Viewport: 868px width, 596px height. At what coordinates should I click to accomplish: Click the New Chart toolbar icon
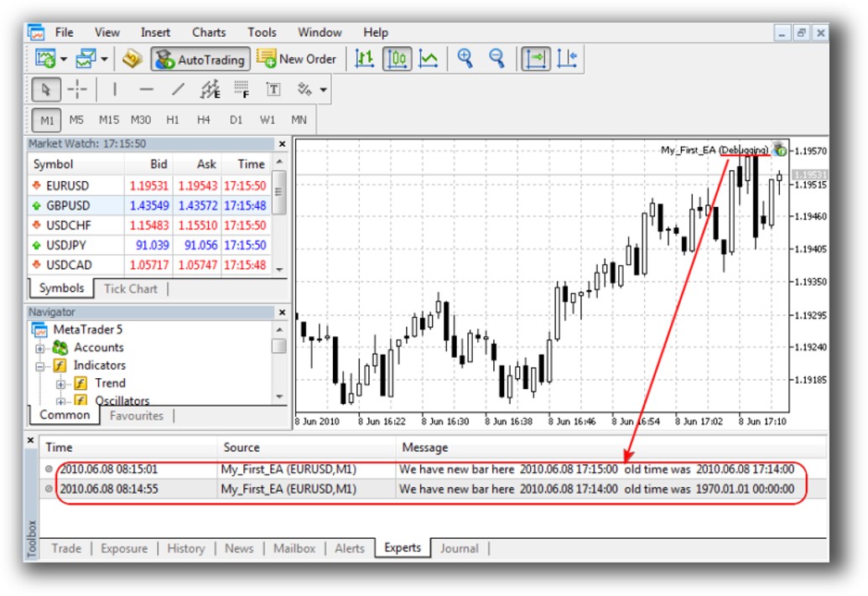coord(45,59)
